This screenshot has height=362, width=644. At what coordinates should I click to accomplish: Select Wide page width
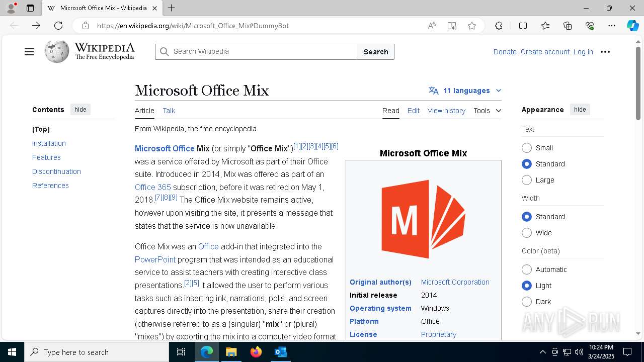pos(527,233)
